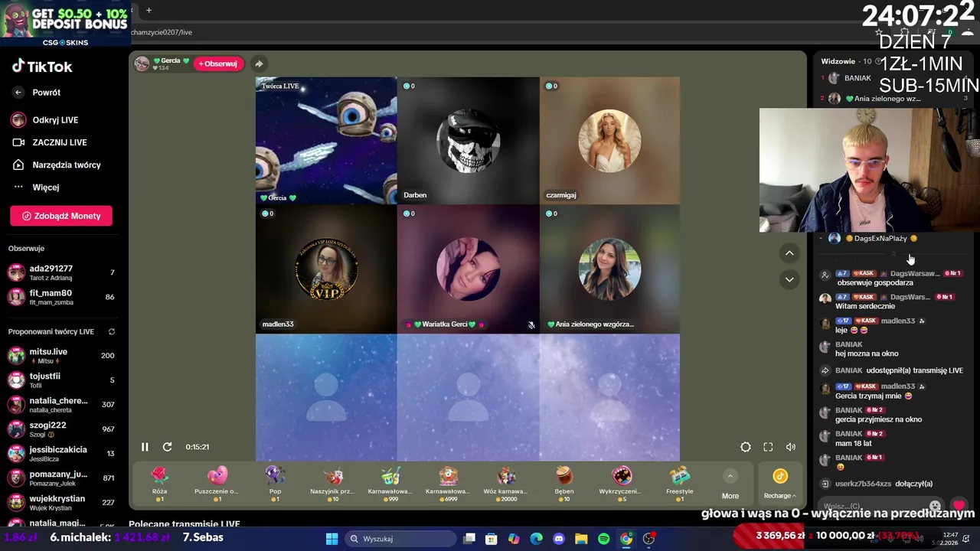The width and height of the screenshot is (980, 551).
Task: Open Spotify from the taskbar
Action: point(603,539)
